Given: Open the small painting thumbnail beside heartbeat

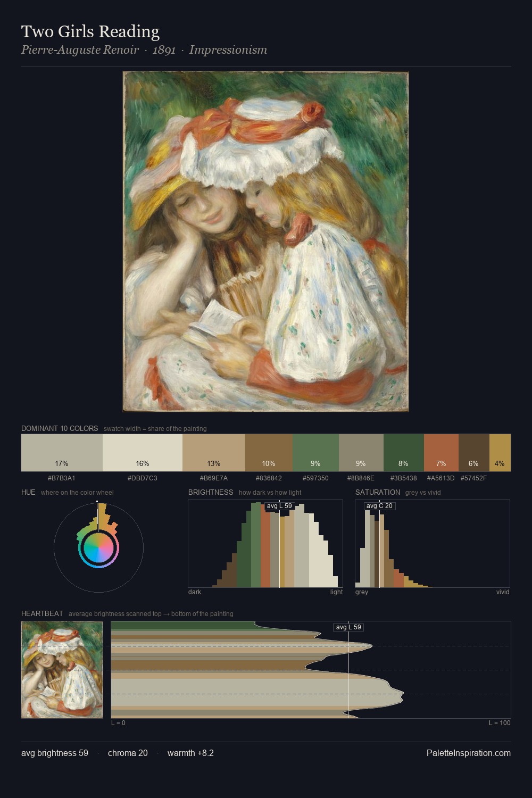Looking at the screenshot, I should pyautogui.click(x=62, y=670).
